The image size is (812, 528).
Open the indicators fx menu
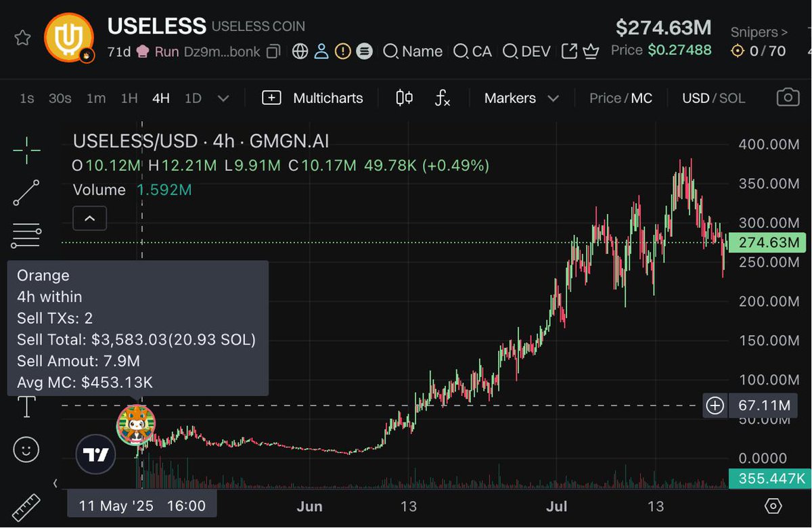tap(442, 98)
